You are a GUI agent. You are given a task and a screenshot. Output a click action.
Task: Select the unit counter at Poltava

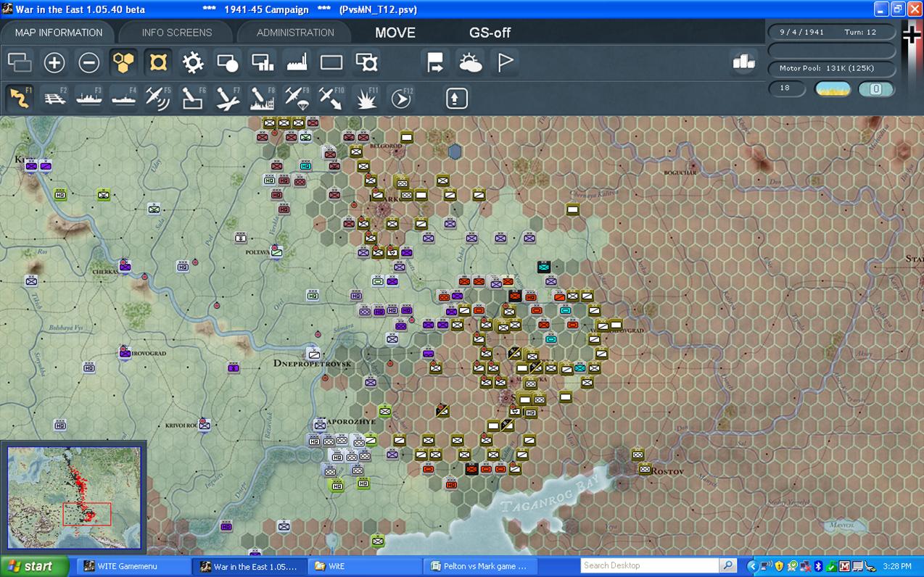coord(276,252)
